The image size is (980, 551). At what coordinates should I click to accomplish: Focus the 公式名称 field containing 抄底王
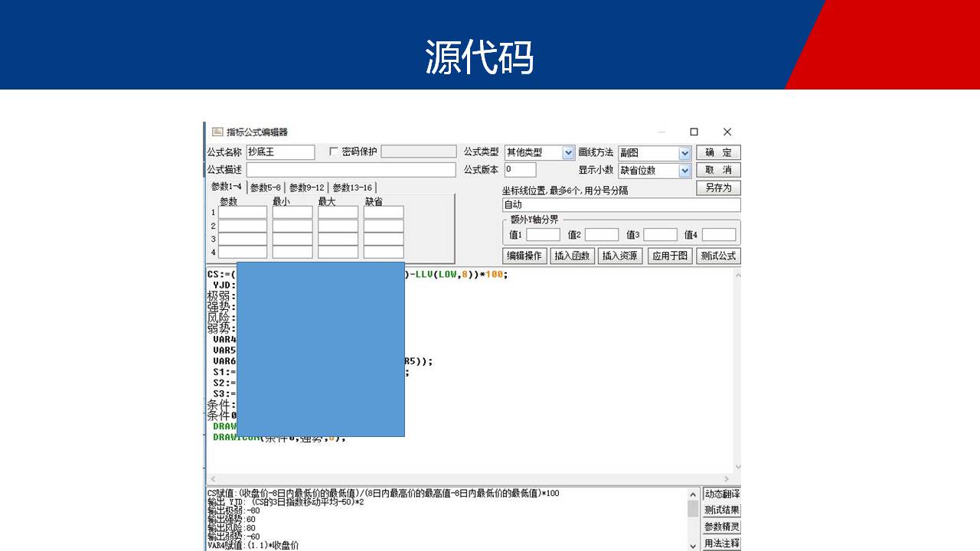coord(280,152)
